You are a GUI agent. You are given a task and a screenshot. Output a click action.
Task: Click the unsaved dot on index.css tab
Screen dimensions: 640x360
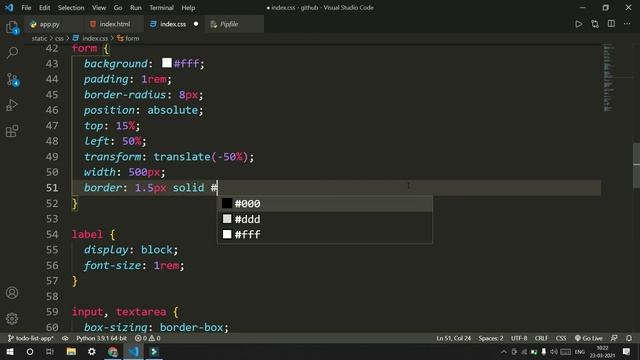pyautogui.click(x=196, y=24)
